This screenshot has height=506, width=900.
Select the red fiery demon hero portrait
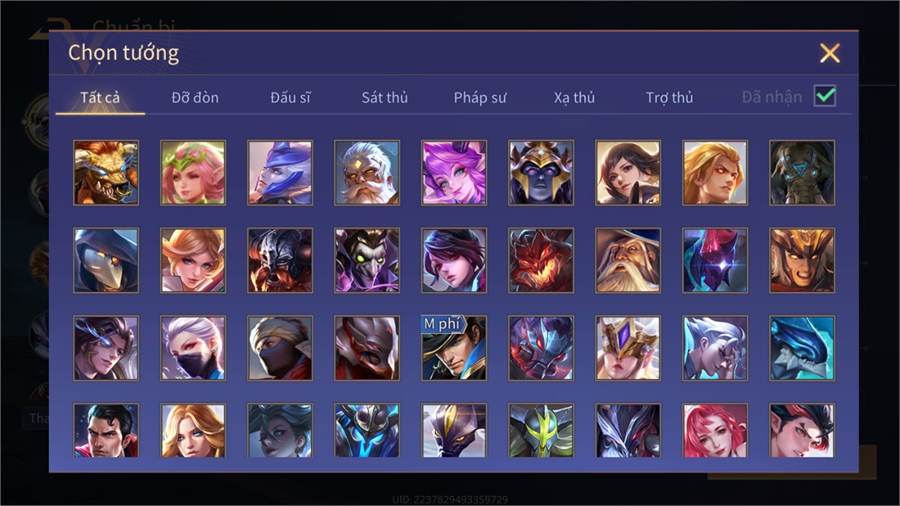pos(541,260)
